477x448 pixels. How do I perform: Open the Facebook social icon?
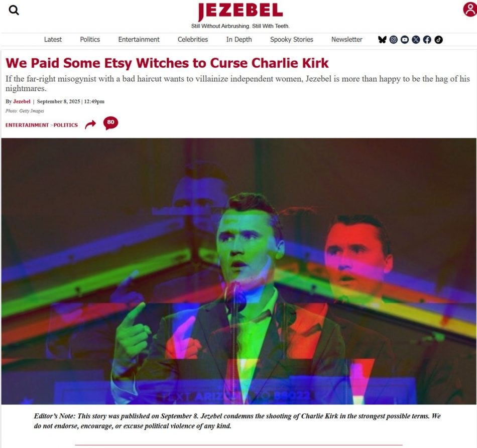pyautogui.click(x=427, y=40)
